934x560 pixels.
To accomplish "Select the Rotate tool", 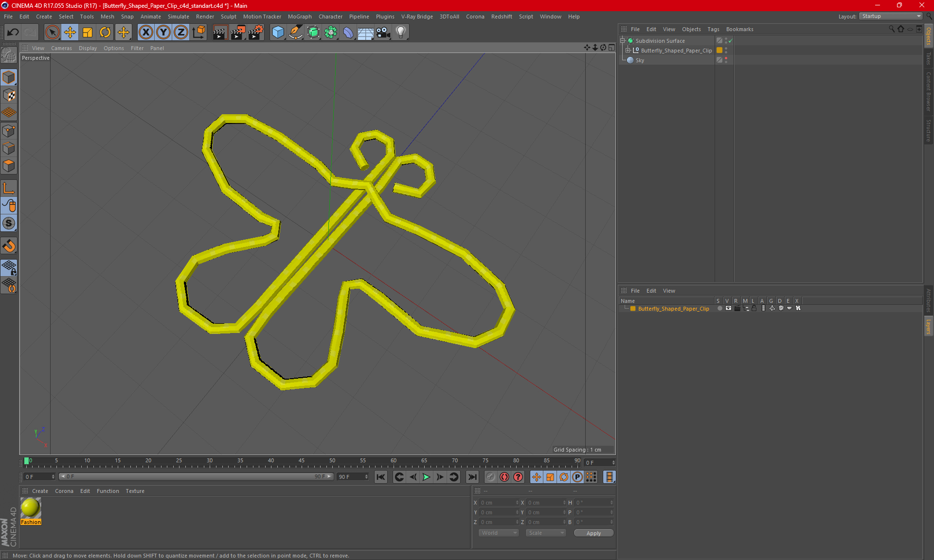I will pyautogui.click(x=105, y=33).
